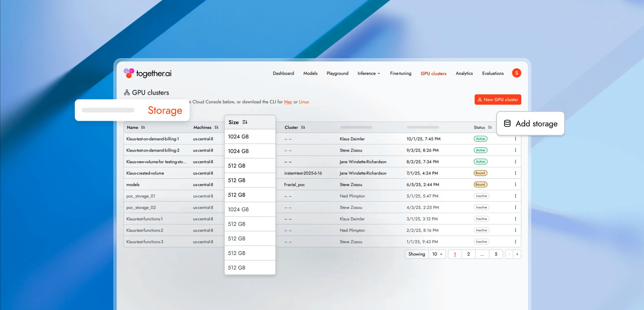Click Klaus Daimler in the first row

coord(352,139)
